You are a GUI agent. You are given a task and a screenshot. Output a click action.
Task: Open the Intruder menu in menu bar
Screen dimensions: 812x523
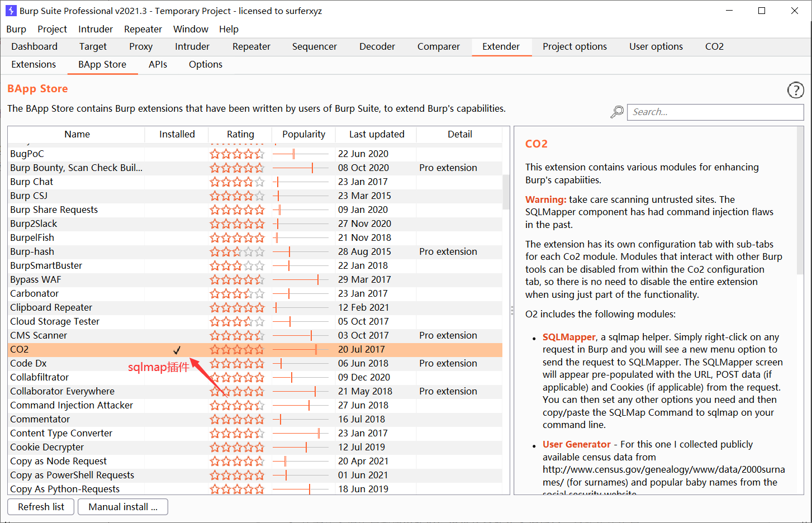click(x=96, y=29)
